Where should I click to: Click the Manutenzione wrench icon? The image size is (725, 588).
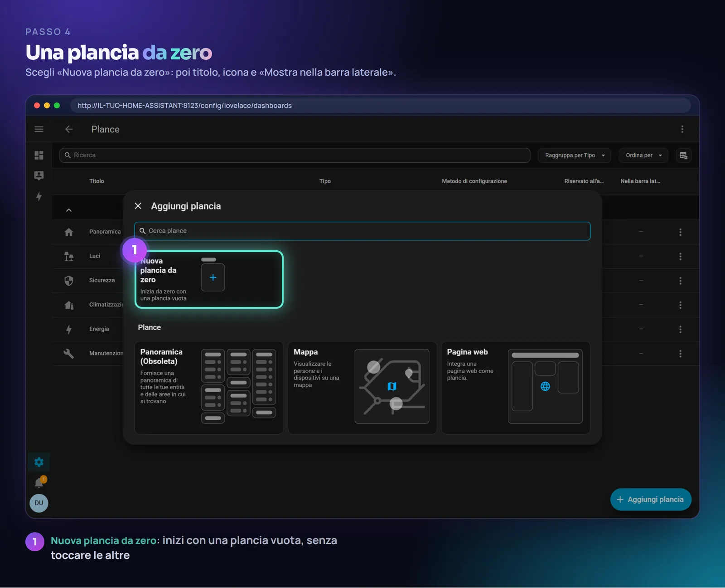69,353
